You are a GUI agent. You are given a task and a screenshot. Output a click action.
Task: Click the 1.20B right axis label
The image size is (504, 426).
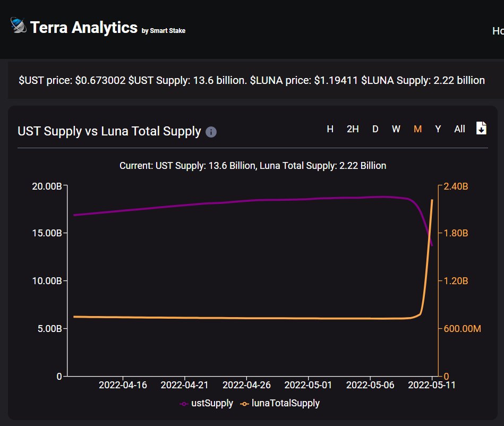point(456,280)
